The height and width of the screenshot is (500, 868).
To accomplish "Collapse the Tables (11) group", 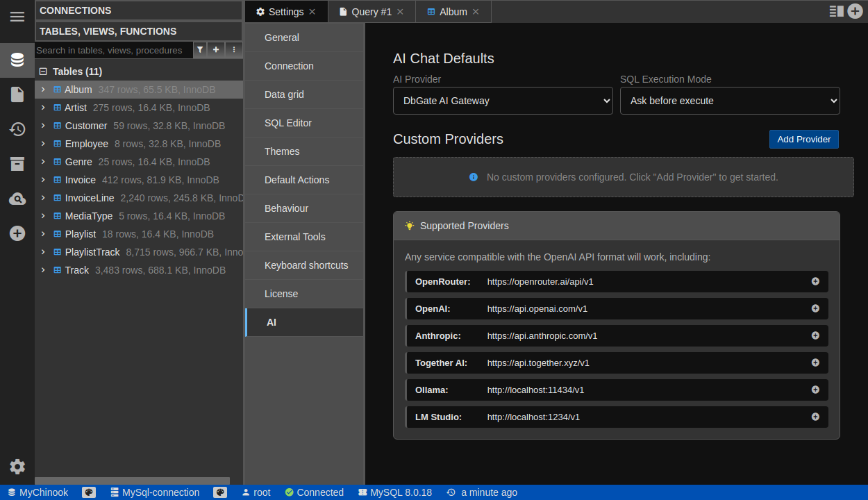I will point(43,72).
